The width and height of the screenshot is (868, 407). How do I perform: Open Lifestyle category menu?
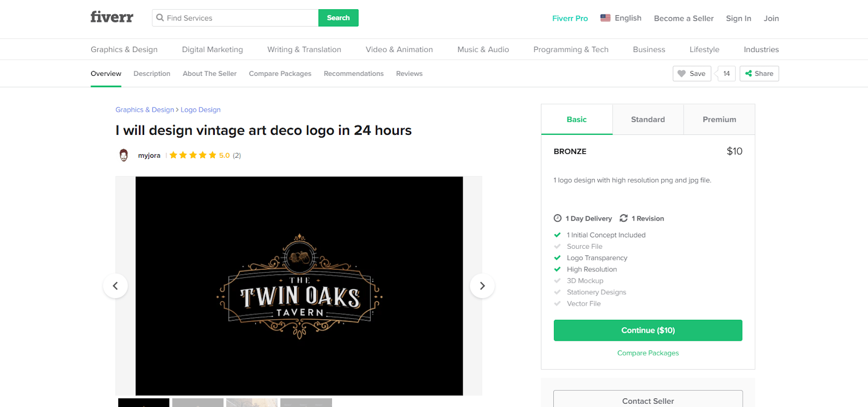coord(704,49)
